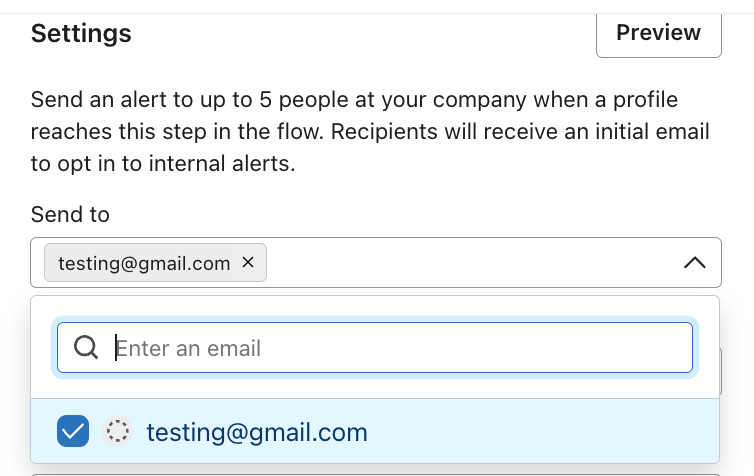Click the Send to field label

pos(70,214)
